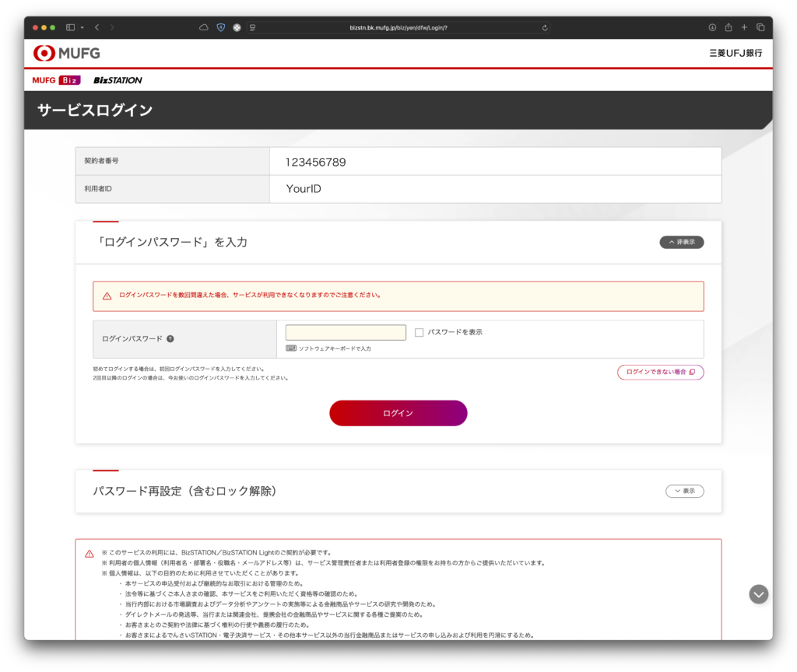Open Safari sidebar panel icon
The height and width of the screenshot is (672, 797).
[70, 27]
